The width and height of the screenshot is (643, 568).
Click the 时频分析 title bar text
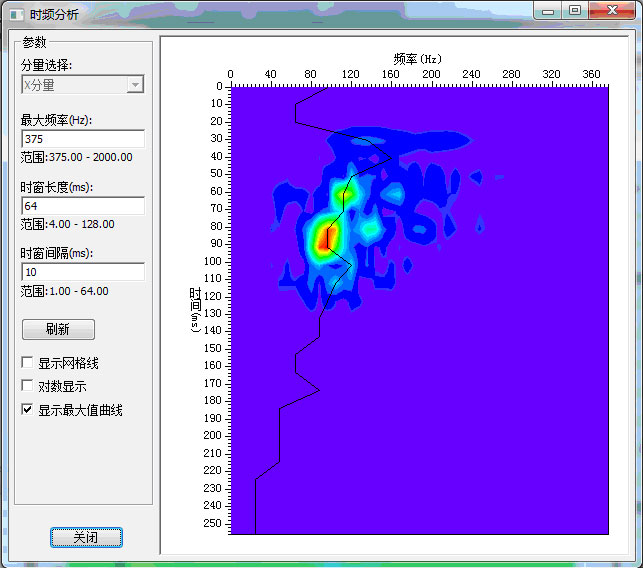point(54,14)
